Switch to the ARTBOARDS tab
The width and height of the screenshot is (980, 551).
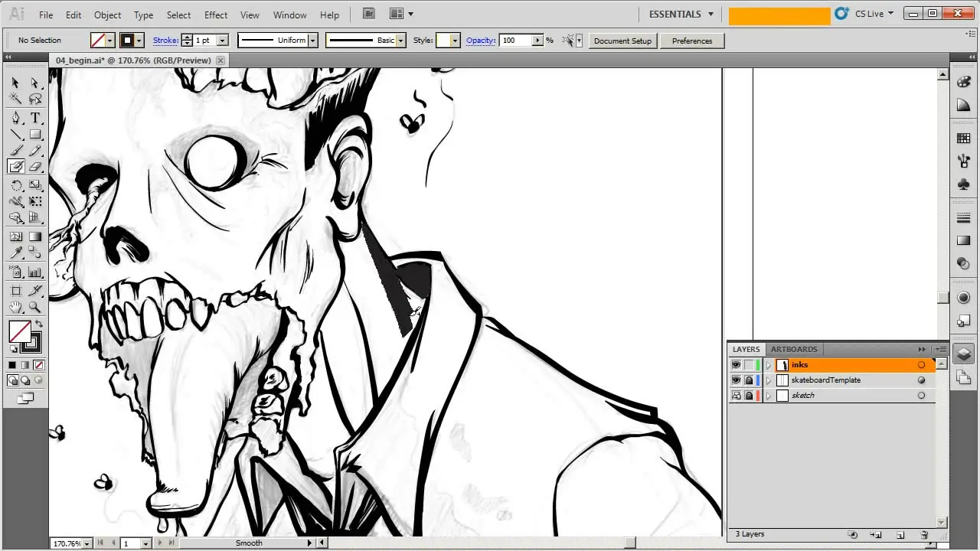[794, 349]
